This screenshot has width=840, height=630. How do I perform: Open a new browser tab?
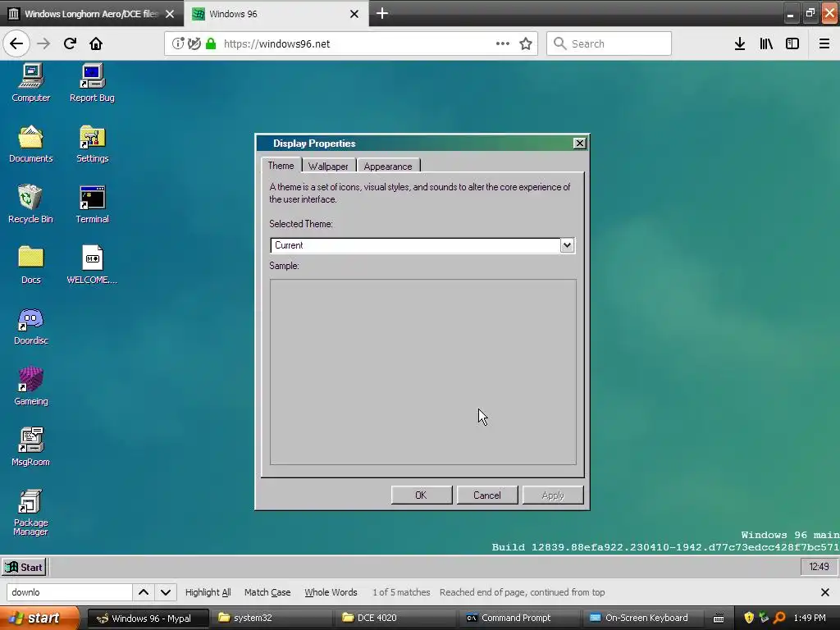382,13
